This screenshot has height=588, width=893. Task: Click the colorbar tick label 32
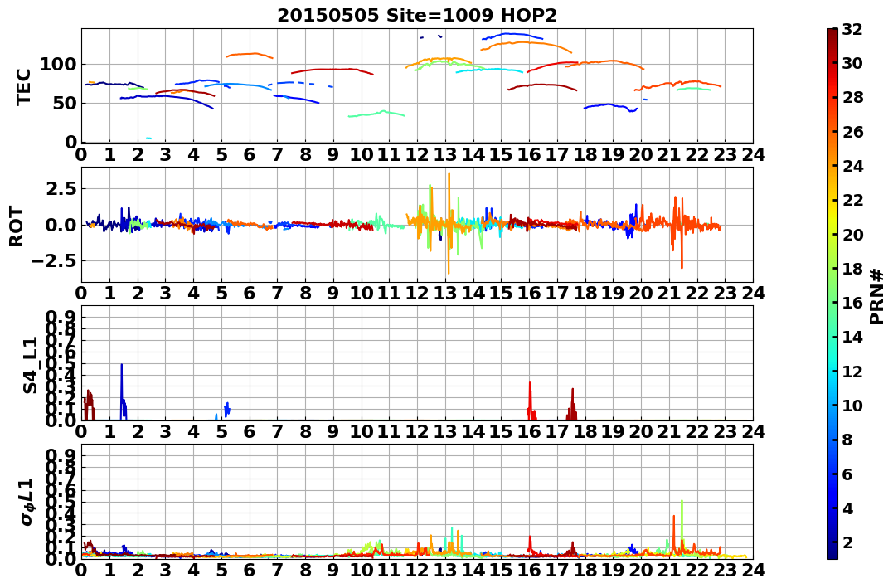[852, 29]
